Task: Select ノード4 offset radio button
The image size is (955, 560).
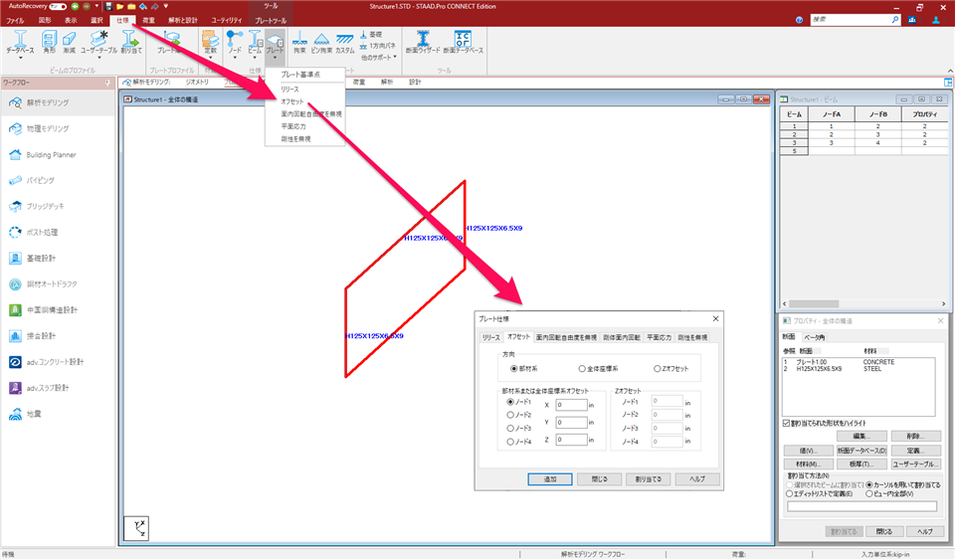Action: [510, 442]
